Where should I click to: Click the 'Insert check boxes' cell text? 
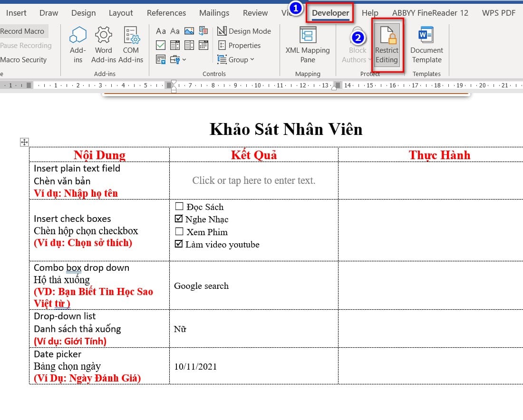(x=72, y=219)
